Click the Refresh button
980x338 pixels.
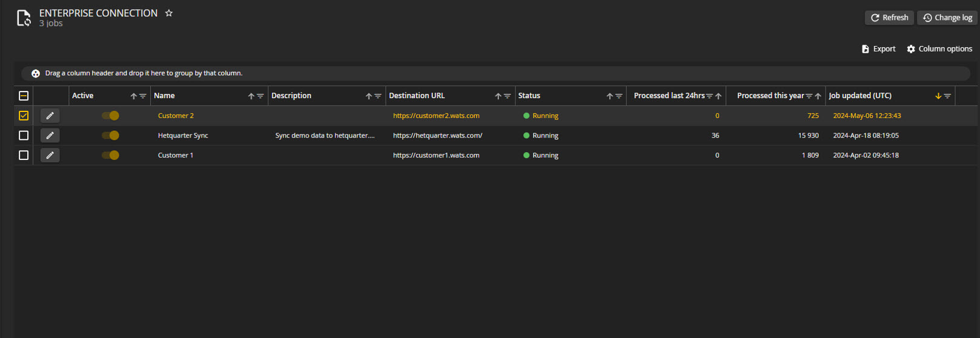[889, 18]
